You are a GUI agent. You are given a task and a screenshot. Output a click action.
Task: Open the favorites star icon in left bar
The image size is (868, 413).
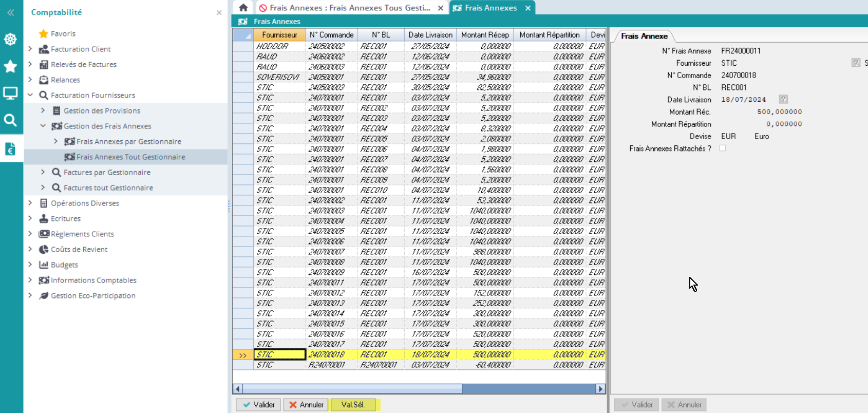[x=10, y=66]
